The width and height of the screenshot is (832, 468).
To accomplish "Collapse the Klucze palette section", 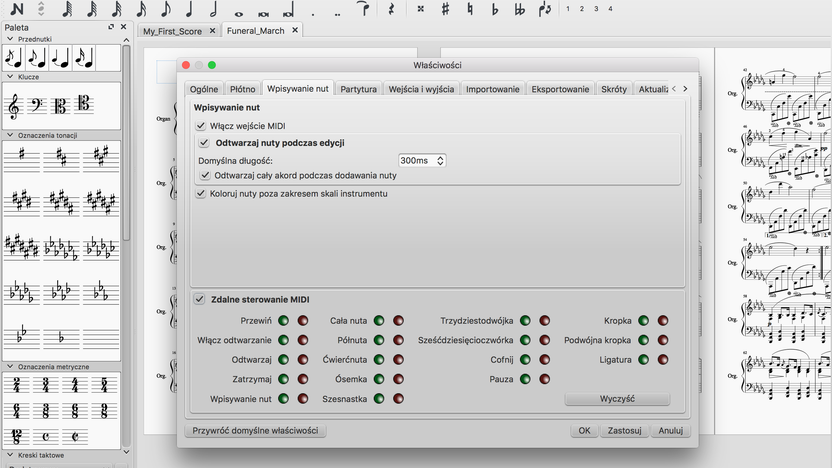I will pos(10,76).
